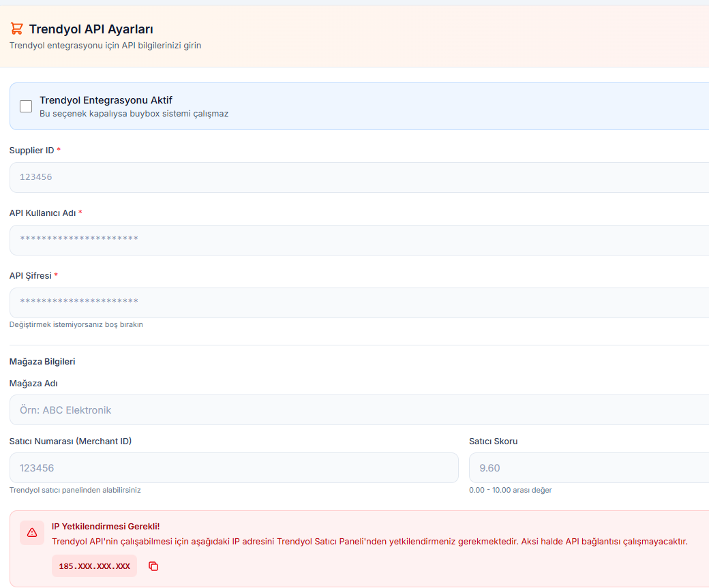Click the API Şifresi label
The width and height of the screenshot is (709, 588).
point(30,276)
